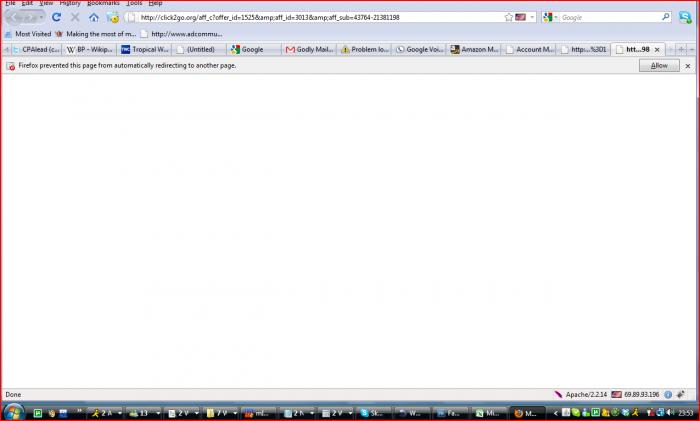Expand the quick launch overflow chevron
700x421 pixels.
click(79, 411)
